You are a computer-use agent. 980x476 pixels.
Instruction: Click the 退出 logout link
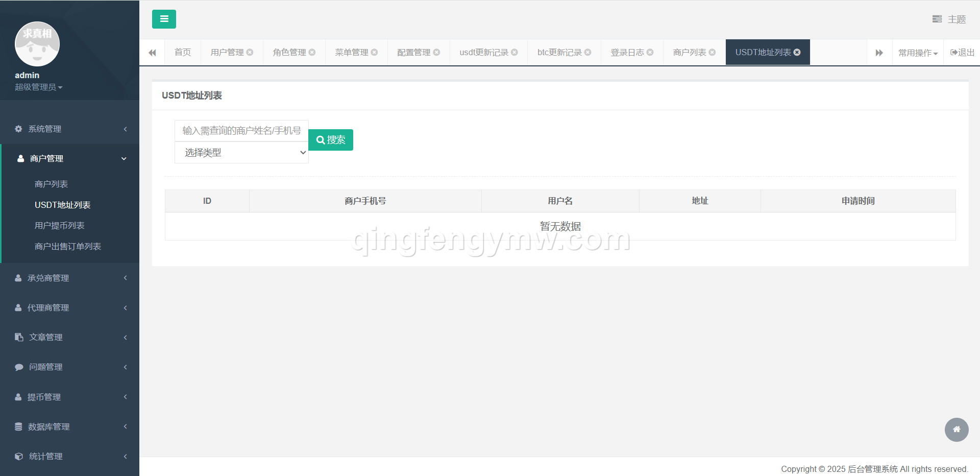coord(962,52)
